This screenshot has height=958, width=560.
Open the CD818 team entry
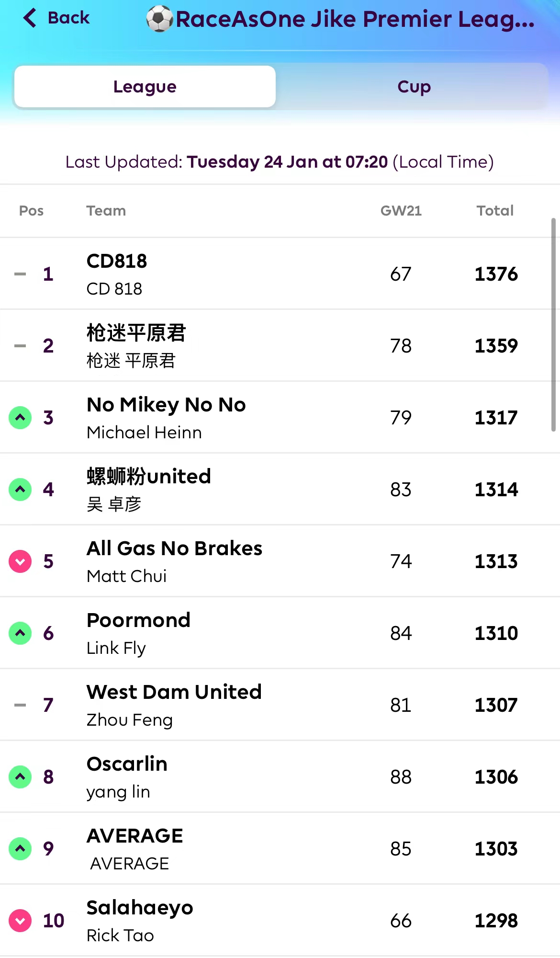click(117, 262)
